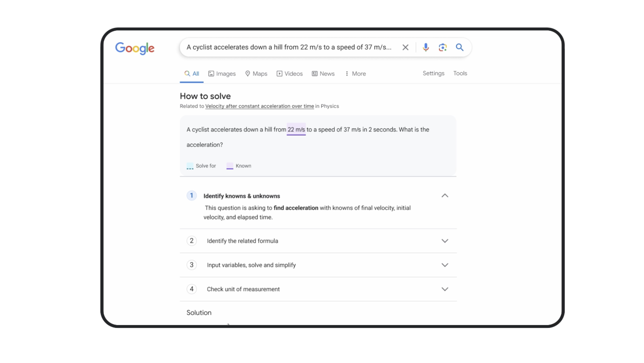The height and width of the screenshot is (363, 644).
Task: Start voice search with microphone icon
Action: [x=426, y=47]
